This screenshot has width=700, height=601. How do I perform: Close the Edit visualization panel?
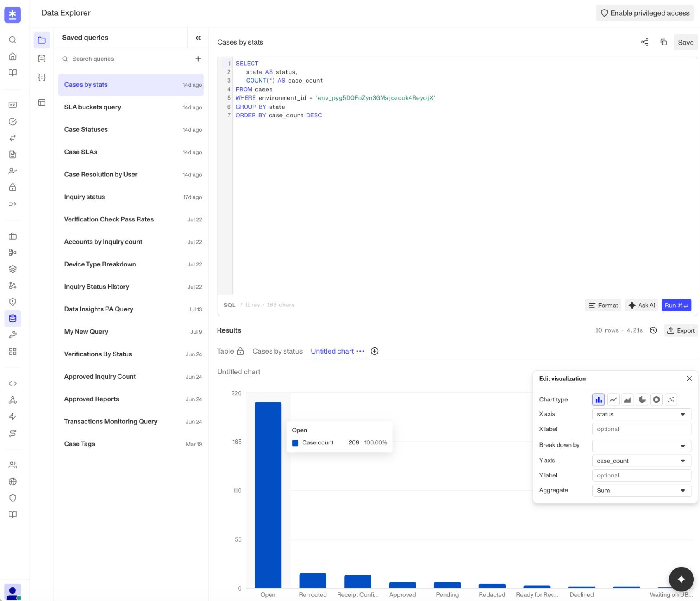tap(689, 379)
